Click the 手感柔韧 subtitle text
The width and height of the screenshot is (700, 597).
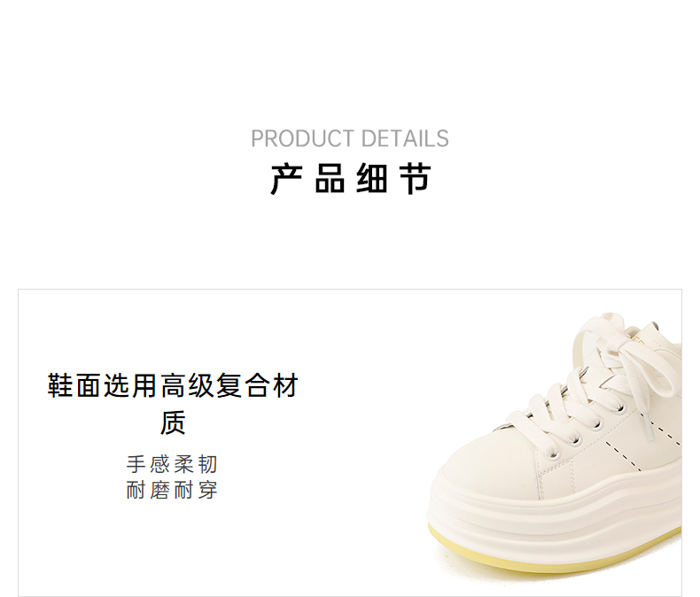(172, 464)
